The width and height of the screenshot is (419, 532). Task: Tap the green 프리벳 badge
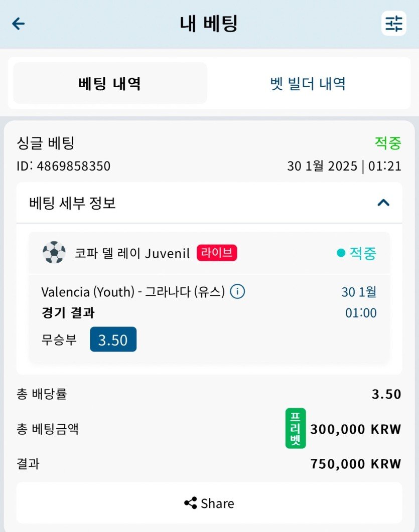[x=296, y=428]
